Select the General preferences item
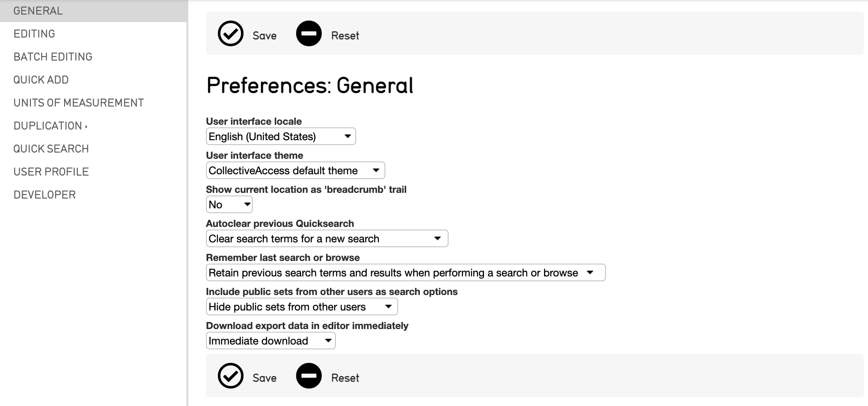Viewport: 868px width, 406px height. click(x=38, y=11)
